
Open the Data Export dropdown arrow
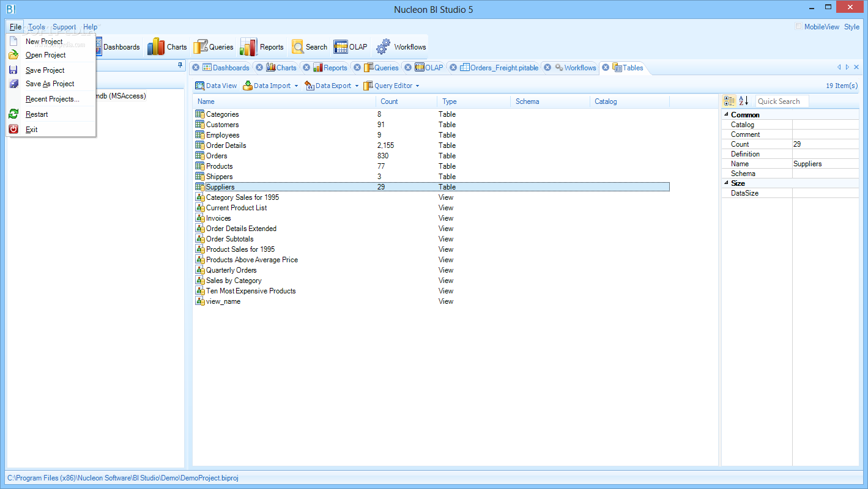(357, 86)
